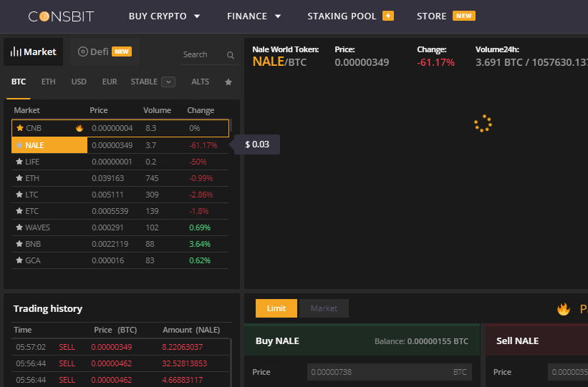Click the Balance 0.00000155 BTC text
The image size is (588, 387).
[x=421, y=341]
